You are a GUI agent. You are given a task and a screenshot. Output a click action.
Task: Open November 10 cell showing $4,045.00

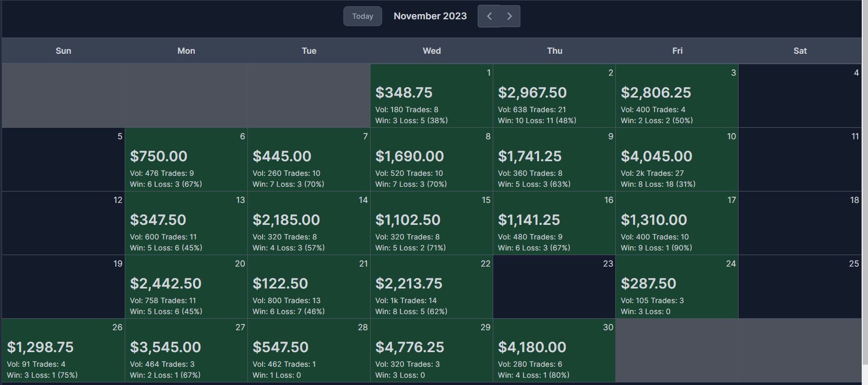point(677,160)
